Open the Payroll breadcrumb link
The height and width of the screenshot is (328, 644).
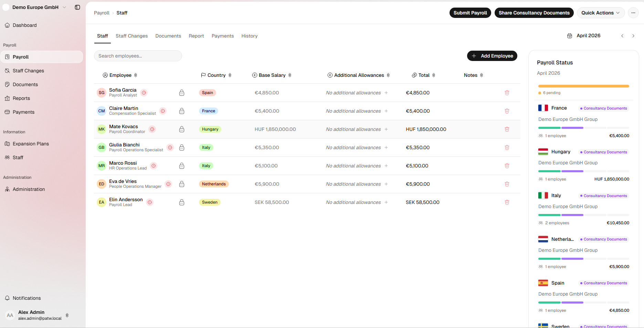tap(102, 13)
